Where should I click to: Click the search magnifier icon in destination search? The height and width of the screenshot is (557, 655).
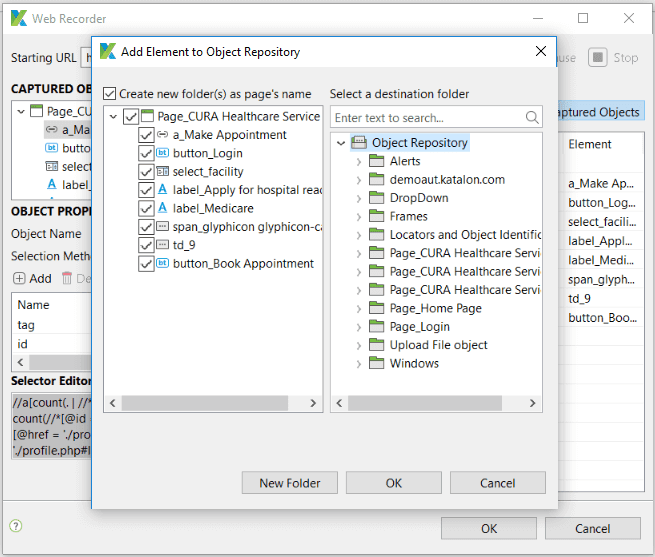(532, 117)
